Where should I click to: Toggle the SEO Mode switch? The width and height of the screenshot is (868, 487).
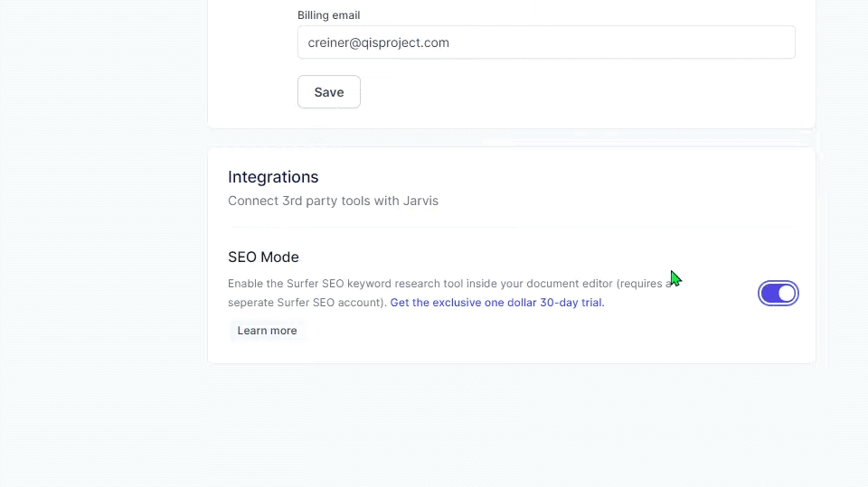point(778,294)
